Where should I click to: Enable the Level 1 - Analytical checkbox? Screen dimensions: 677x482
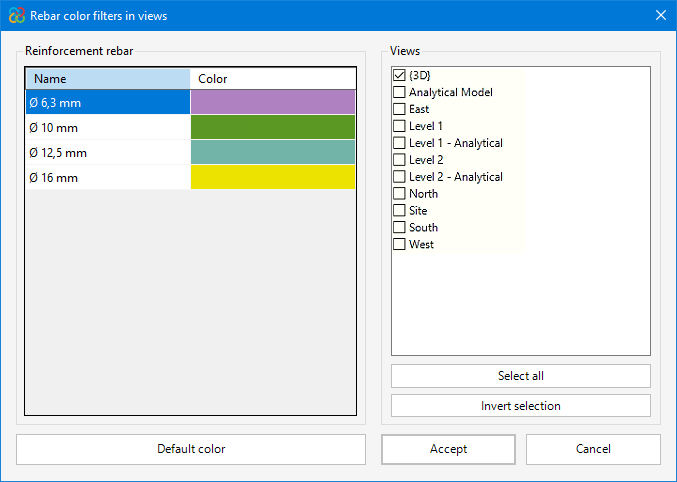399,143
